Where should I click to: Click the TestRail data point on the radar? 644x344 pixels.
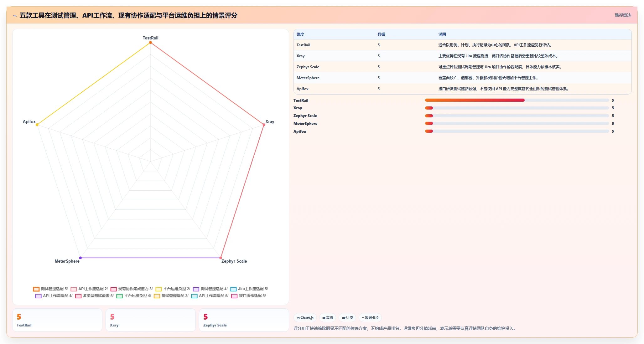151,42
